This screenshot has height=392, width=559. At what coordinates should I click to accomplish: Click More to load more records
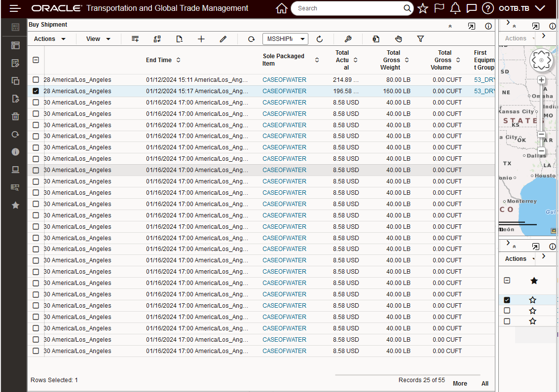click(x=460, y=384)
